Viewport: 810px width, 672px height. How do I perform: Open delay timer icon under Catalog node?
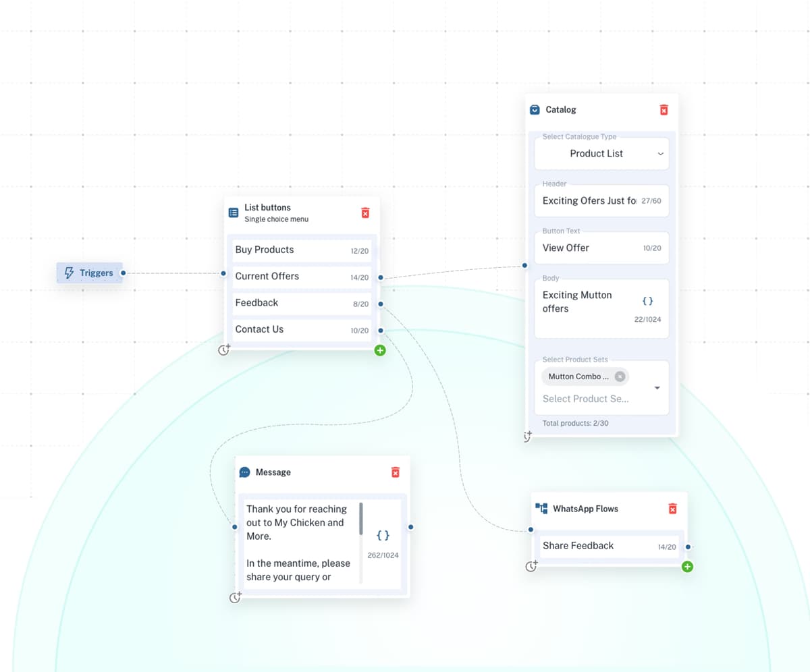pyautogui.click(x=528, y=437)
